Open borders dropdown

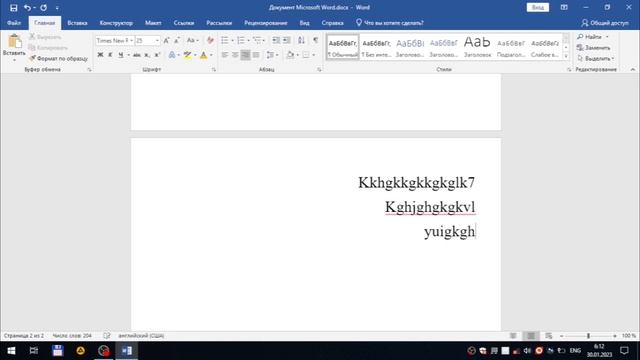(x=313, y=55)
